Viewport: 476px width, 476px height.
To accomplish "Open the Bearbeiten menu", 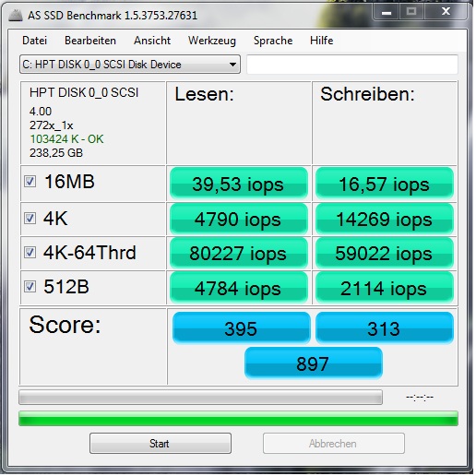I will click(90, 41).
